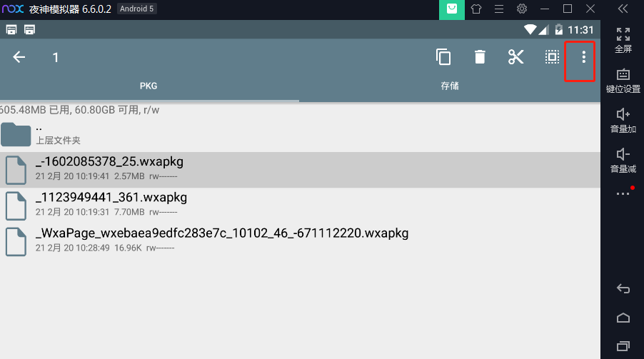Switch to the 存储 tab

(450, 86)
